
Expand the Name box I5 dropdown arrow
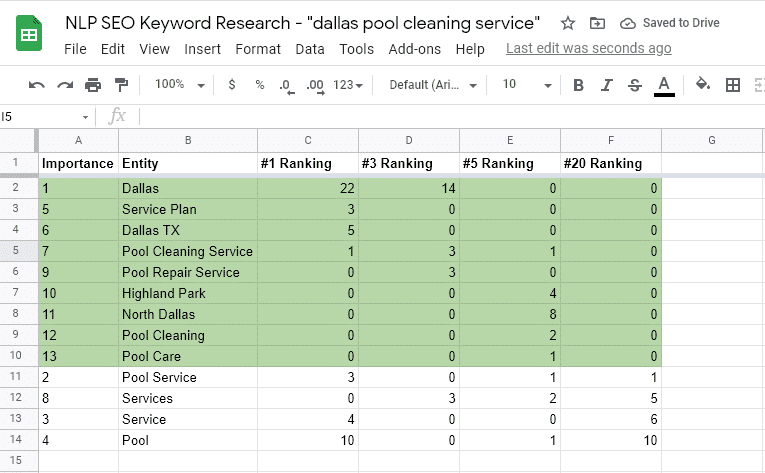coord(85,117)
